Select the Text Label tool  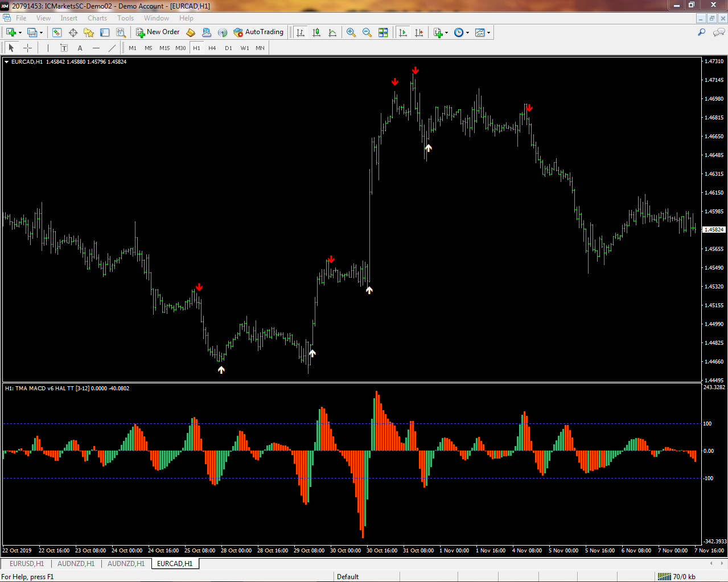click(64, 48)
